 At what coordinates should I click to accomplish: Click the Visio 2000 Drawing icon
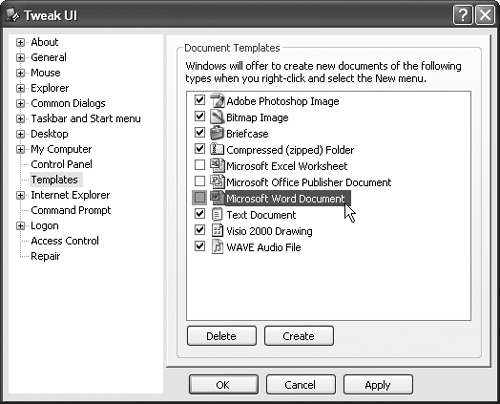(217, 230)
